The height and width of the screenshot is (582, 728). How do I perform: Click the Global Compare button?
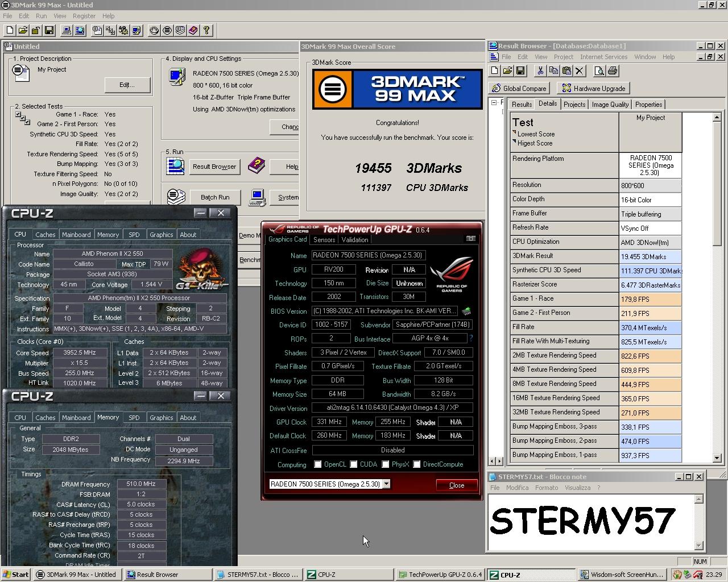520,88
